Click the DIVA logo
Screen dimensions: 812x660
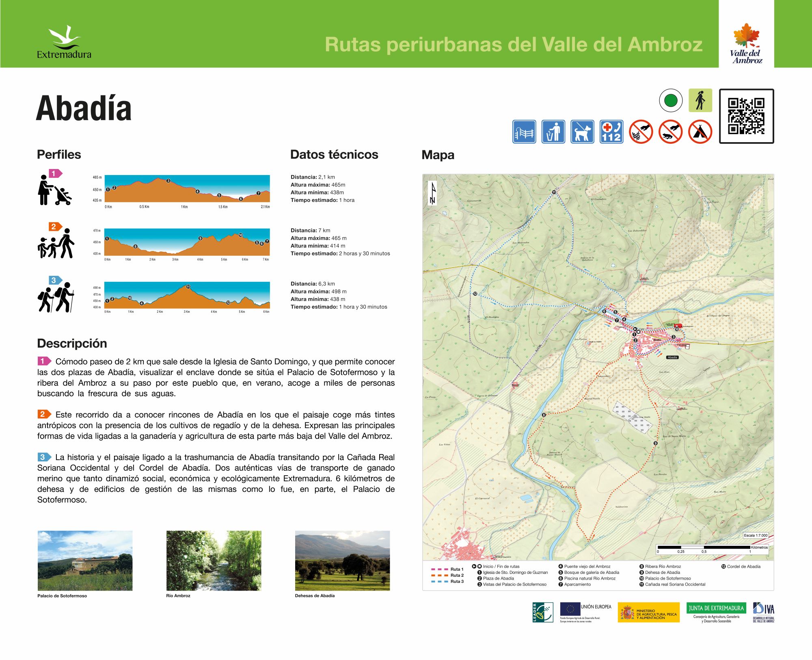tap(764, 612)
